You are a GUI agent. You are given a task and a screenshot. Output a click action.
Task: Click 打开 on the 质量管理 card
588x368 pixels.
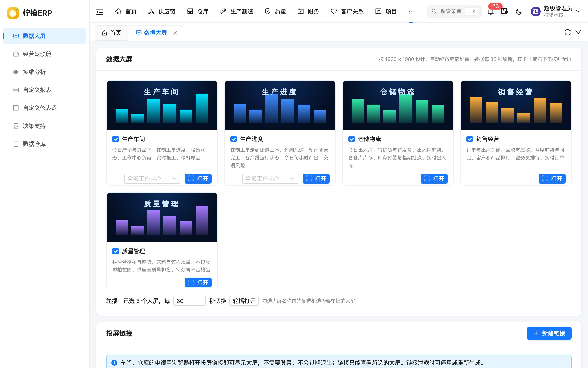(198, 282)
